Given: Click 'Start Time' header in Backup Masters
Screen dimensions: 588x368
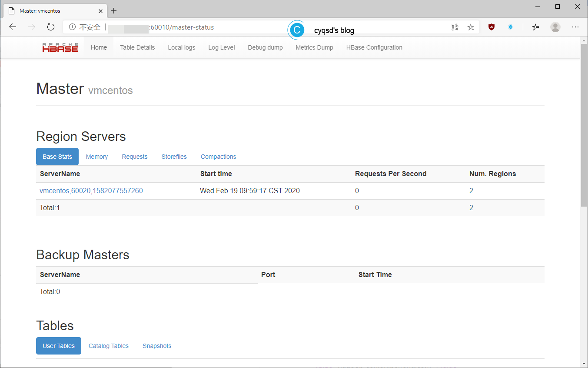Looking at the screenshot, I should pyautogui.click(x=375, y=274).
